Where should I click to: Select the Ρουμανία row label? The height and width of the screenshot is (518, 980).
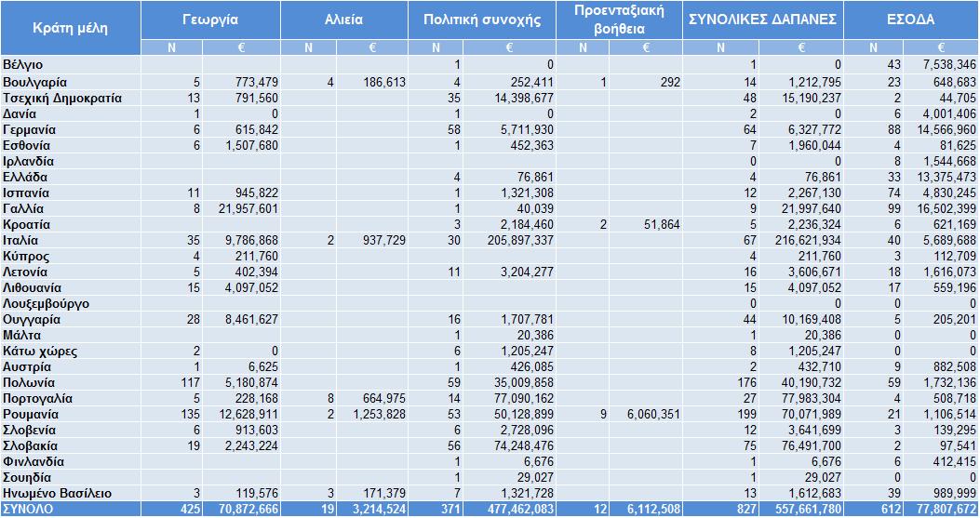point(31,414)
